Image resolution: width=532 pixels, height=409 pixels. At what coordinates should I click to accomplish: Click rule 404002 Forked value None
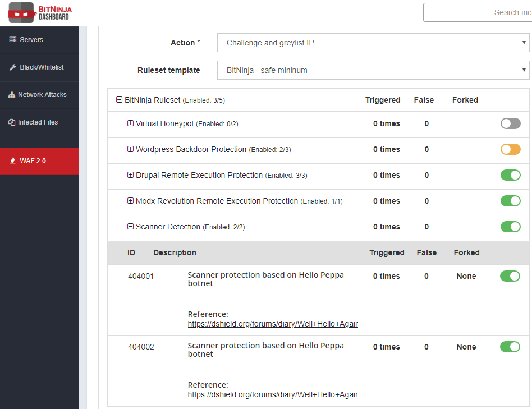pyautogui.click(x=466, y=347)
